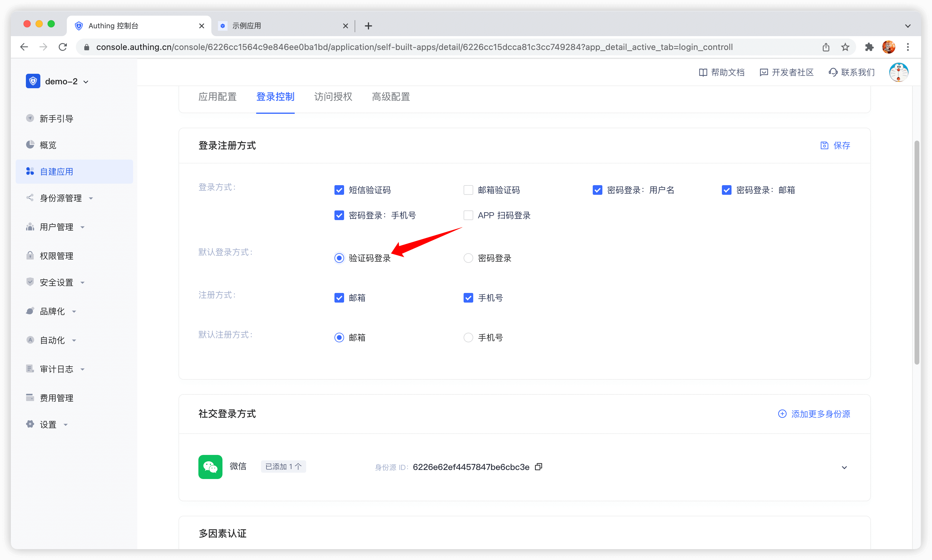Switch to 访问授权 tab
The height and width of the screenshot is (560, 932).
333,97
